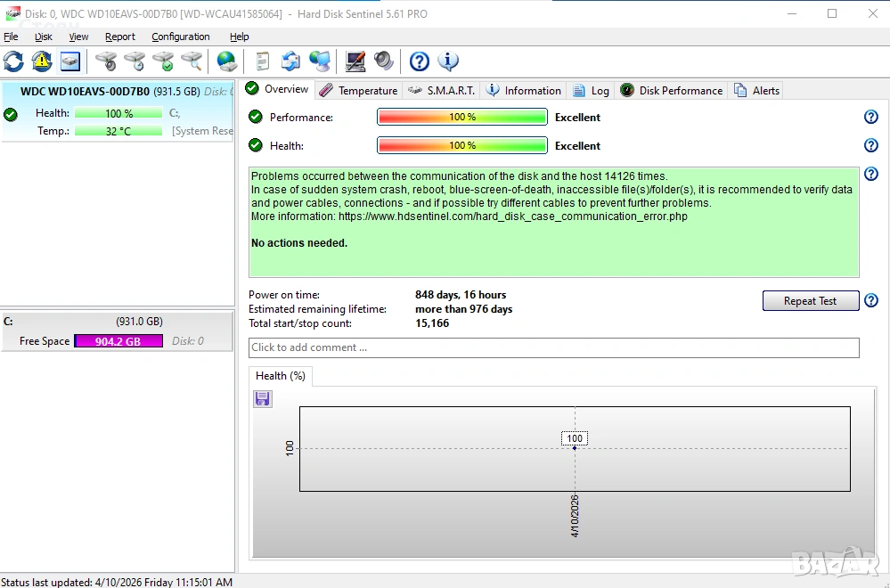Click the help icon next to Repeat Test
Image resolution: width=890 pixels, height=588 pixels.
coord(871,301)
